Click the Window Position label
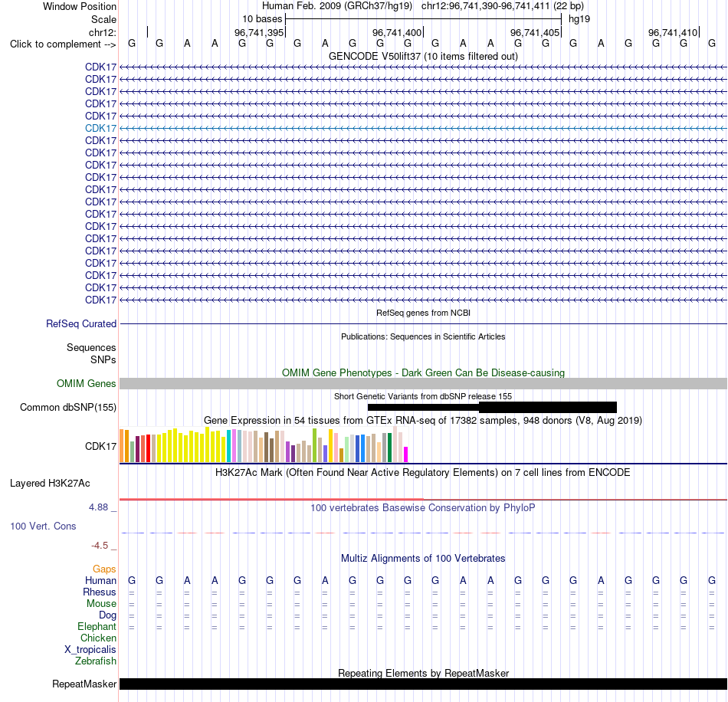This screenshot has height=702, width=728. point(80,6)
